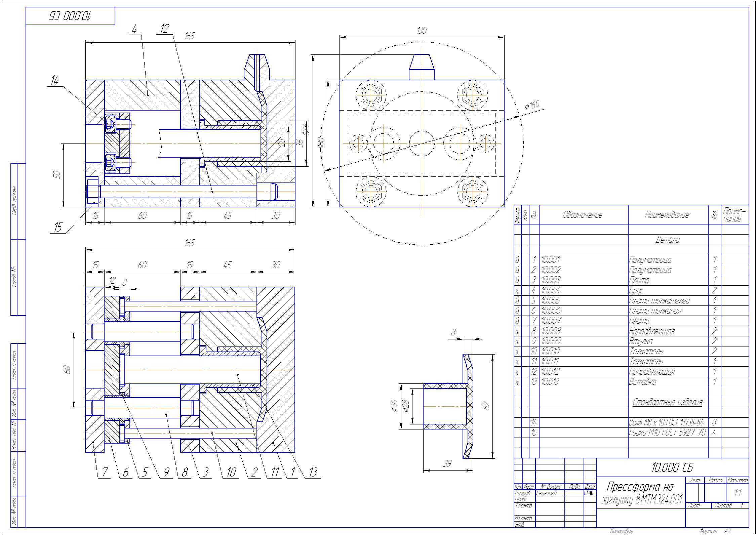Click the "39" length dimension
Viewport: 756px width, 535px height.
pyautogui.click(x=447, y=463)
